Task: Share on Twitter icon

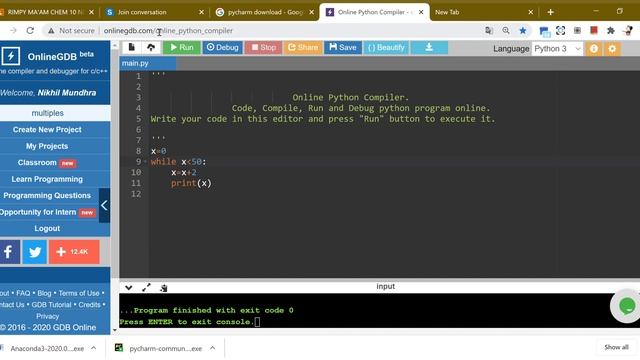Action: [35, 252]
